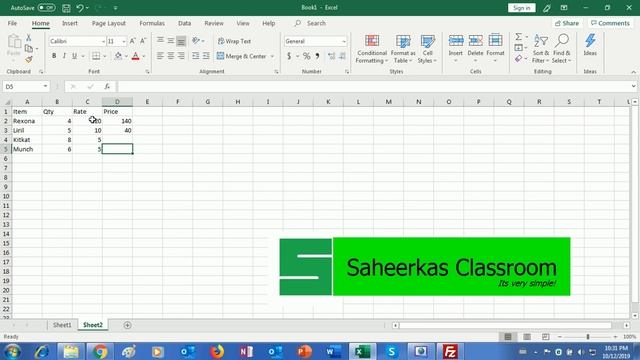Viewport: 640px width, 360px height.
Task: Open the File tab
Action: pos(12,23)
